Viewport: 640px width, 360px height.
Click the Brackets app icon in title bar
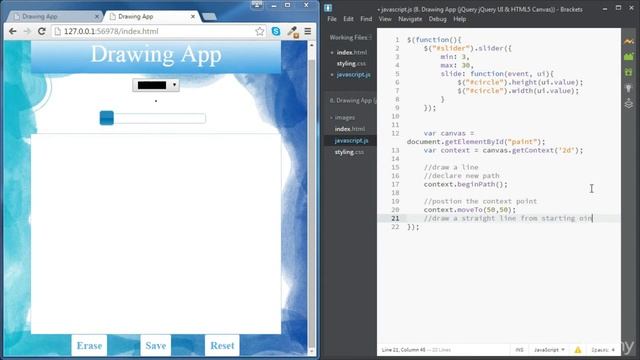(328, 8)
